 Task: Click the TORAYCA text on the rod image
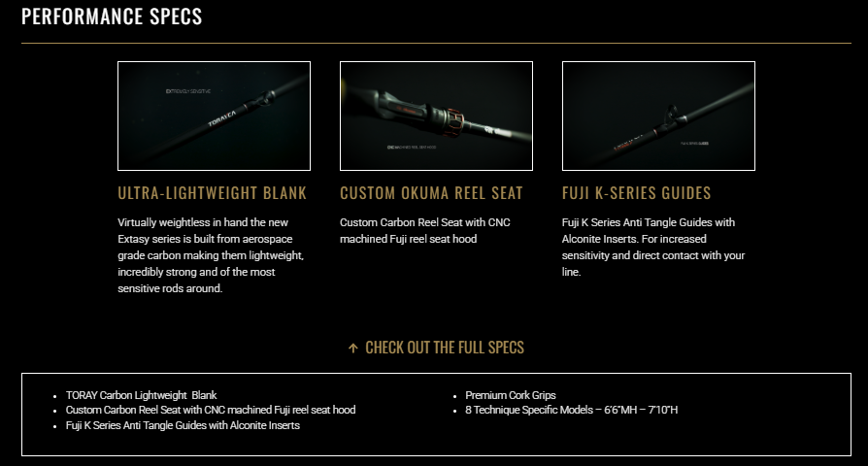coord(222,118)
